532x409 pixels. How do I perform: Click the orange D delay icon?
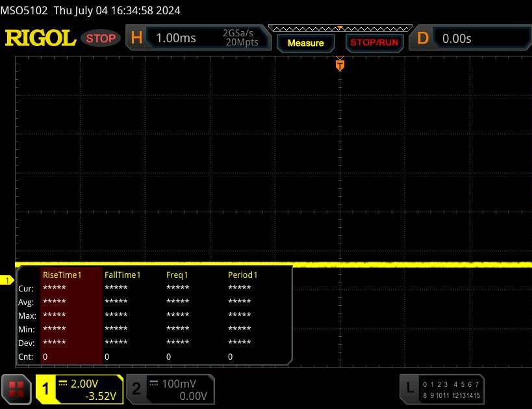[423, 38]
